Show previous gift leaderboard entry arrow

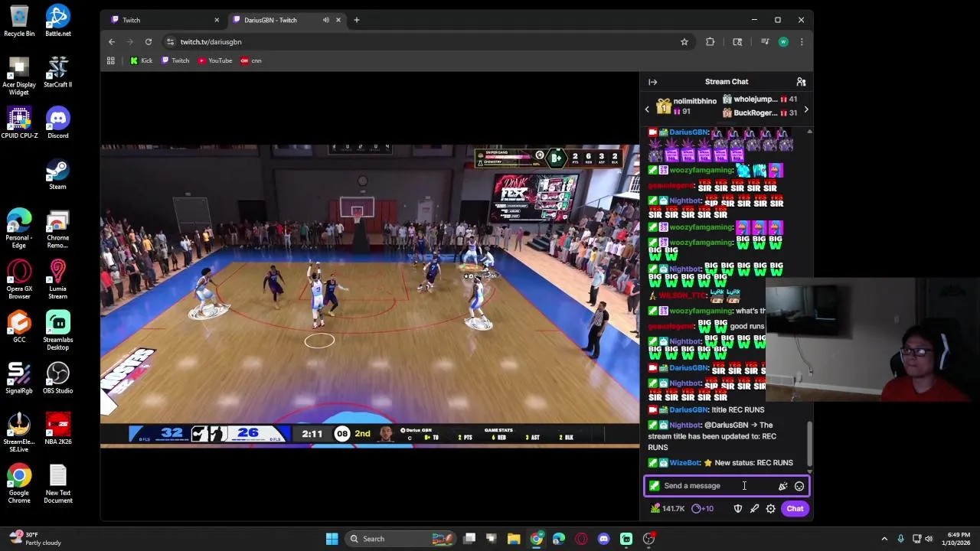pyautogui.click(x=647, y=109)
